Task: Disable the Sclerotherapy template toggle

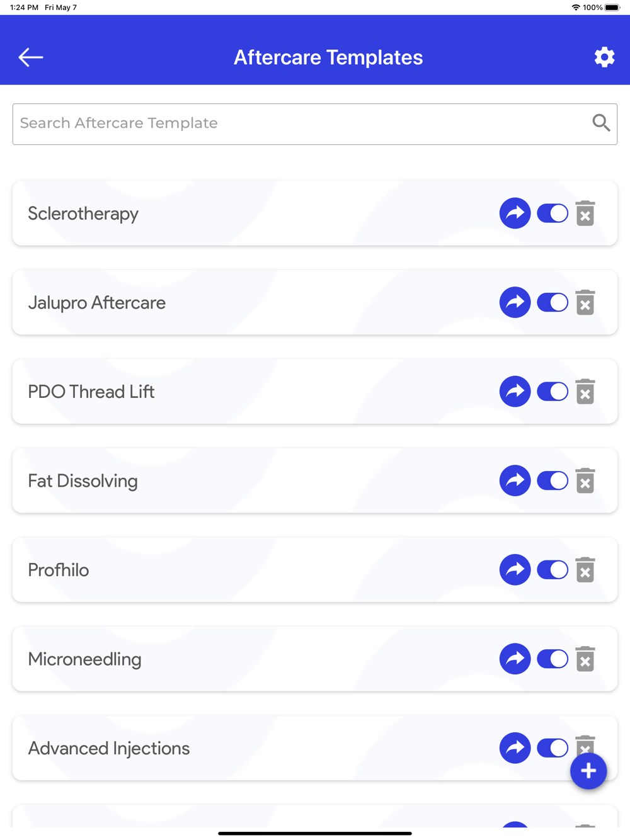Action: [x=553, y=213]
